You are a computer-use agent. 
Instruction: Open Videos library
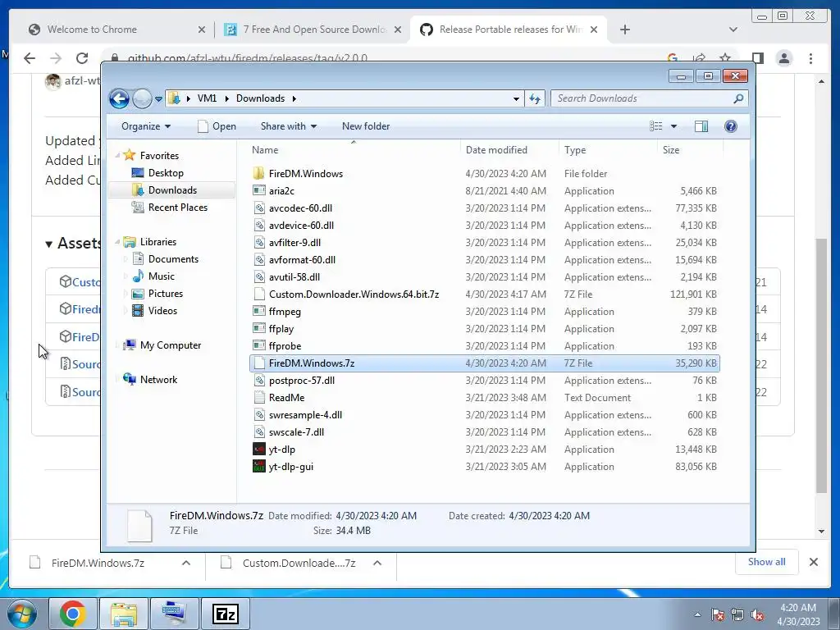pyautogui.click(x=162, y=311)
